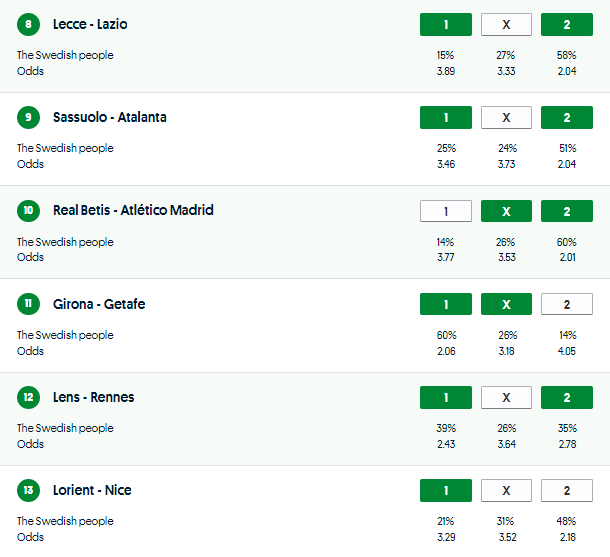Viewport: 610px width, 557px height.
Task: Deselect X for Real Betis - Atlético Madrid
Action: [506, 211]
